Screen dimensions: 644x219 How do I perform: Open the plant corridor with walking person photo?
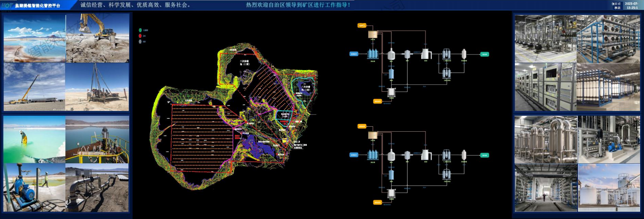coord(546,188)
